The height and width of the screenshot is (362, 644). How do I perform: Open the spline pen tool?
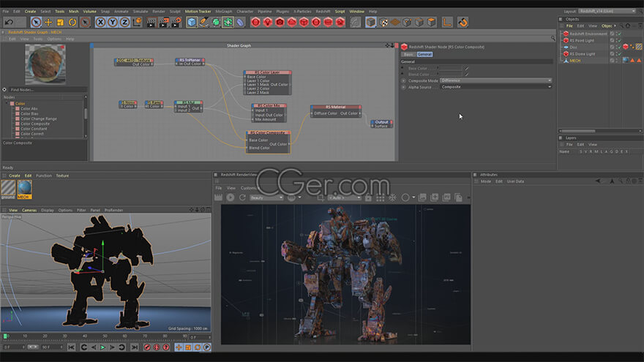(203, 22)
